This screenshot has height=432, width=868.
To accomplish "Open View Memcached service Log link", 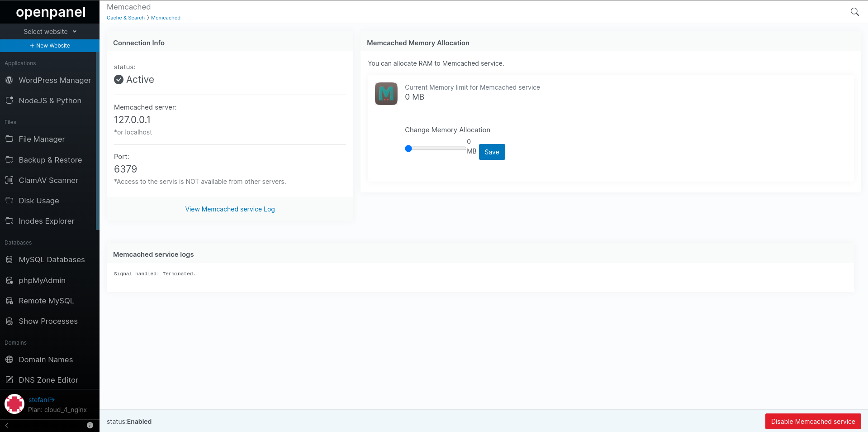I will [230, 209].
